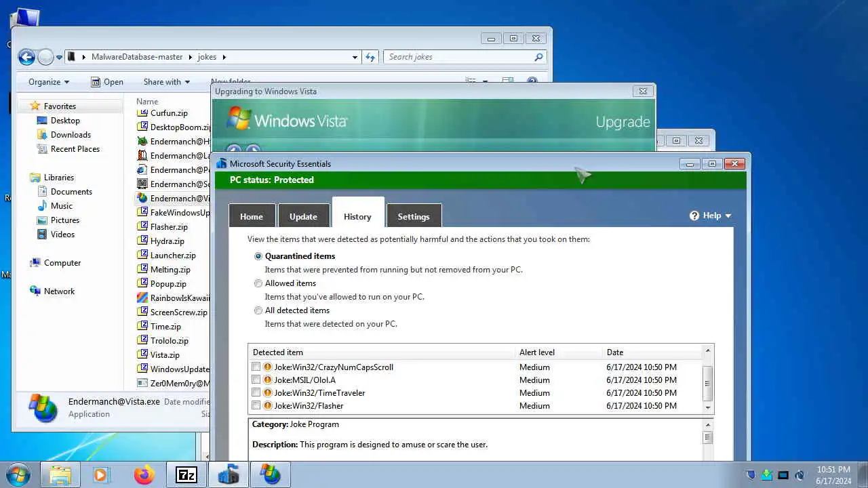The image size is (868, 488).
Task: Select the Quarantined items radio button
Action: [x=258, y=256]
